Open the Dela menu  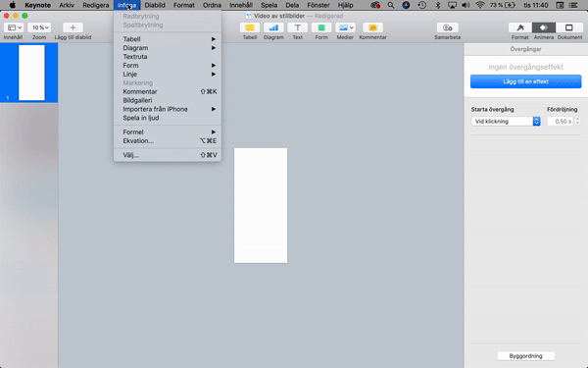(292, 5)
